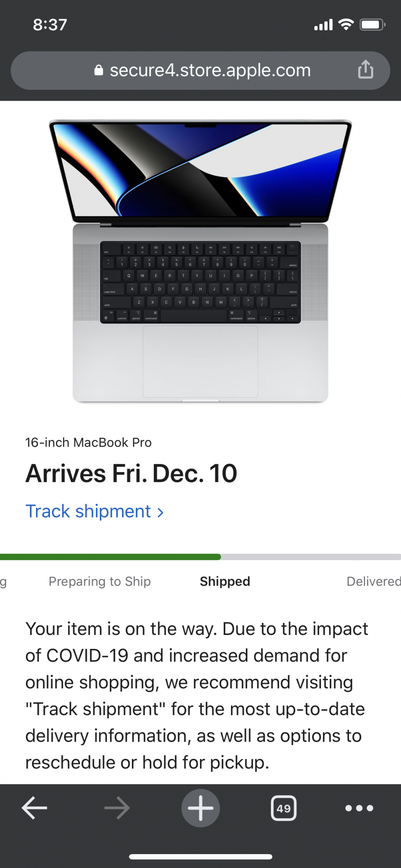Tap the MacBook Pro product image
Image resolution: width=401 pixels, height=868 pixels.
[x=200, y=260]
